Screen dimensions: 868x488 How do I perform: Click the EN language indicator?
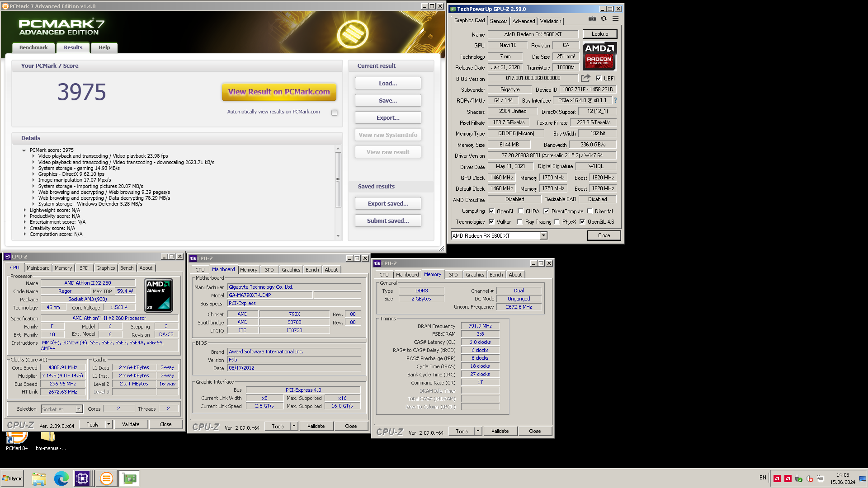click(763, 478)
